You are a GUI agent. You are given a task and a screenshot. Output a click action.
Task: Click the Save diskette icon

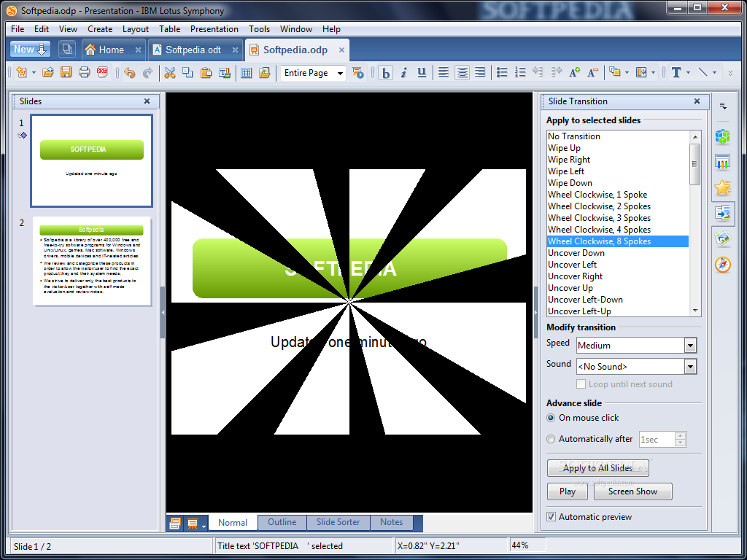[66, 72]
